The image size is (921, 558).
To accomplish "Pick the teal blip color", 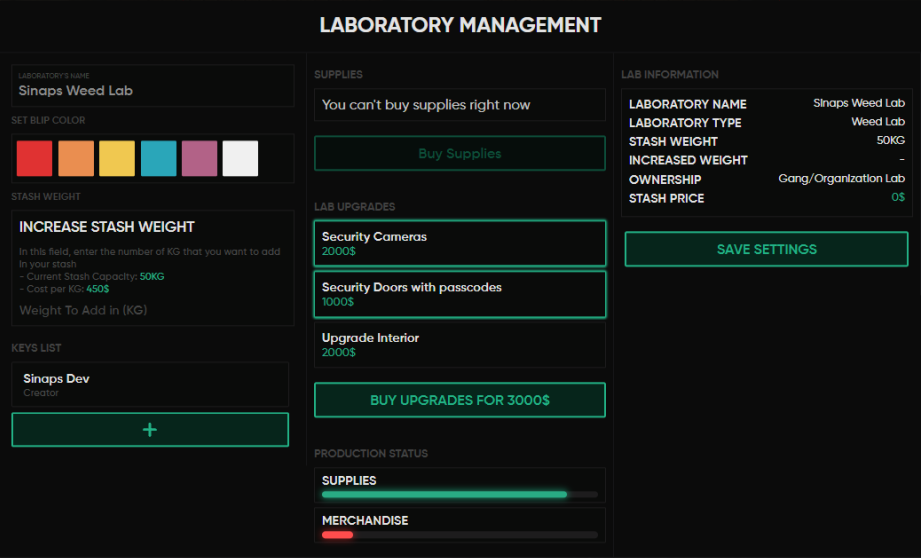I will tap(158, 158).
